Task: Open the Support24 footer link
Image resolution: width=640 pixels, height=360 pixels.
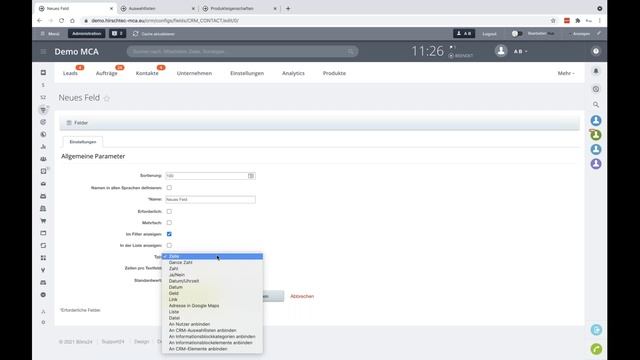Action: click(113, 342)
